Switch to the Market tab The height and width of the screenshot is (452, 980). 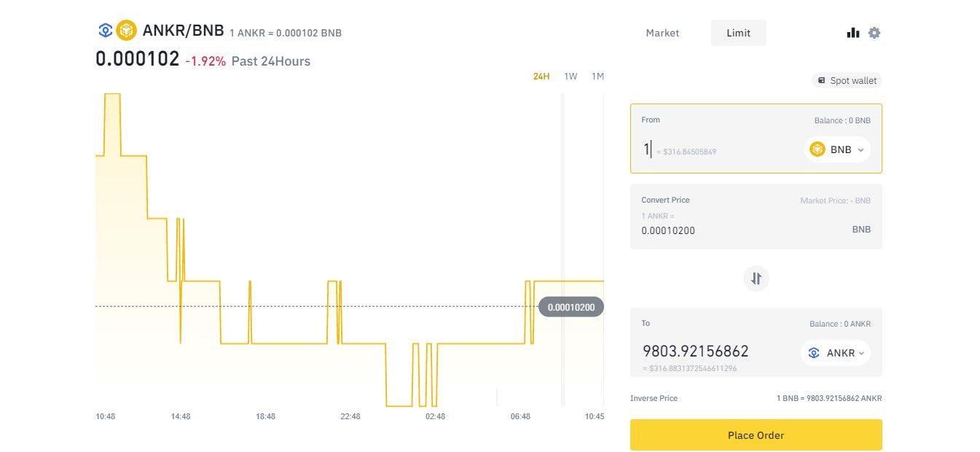(x=662, y=33)
